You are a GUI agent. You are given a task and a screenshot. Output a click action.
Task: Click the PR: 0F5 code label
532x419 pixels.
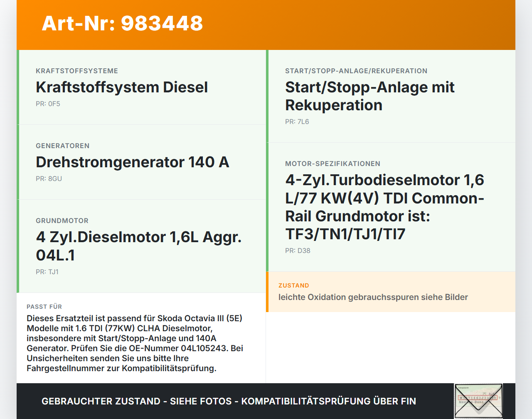point(48,103)
